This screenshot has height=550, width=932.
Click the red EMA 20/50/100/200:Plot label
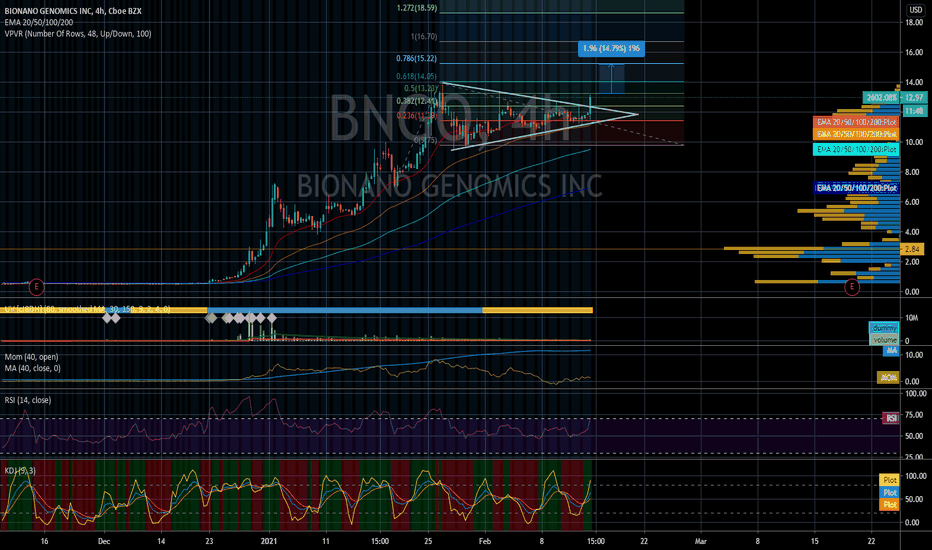point(857,122)
